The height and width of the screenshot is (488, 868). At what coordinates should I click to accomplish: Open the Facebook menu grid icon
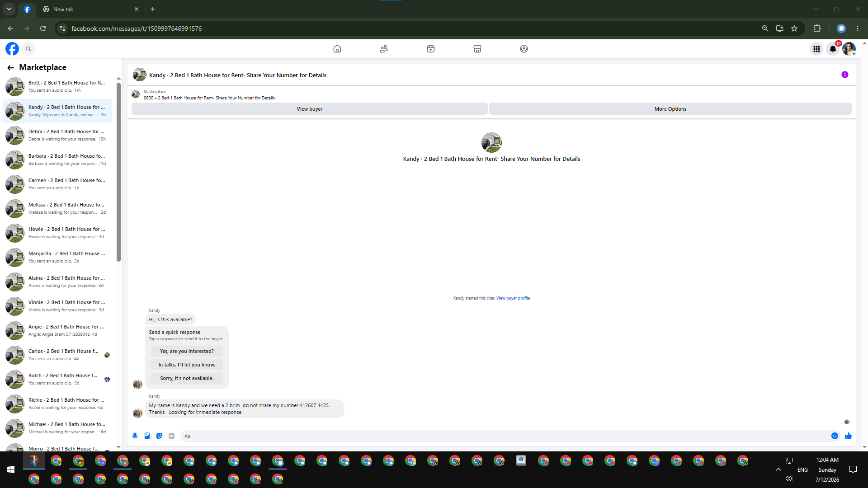(816, 49)
